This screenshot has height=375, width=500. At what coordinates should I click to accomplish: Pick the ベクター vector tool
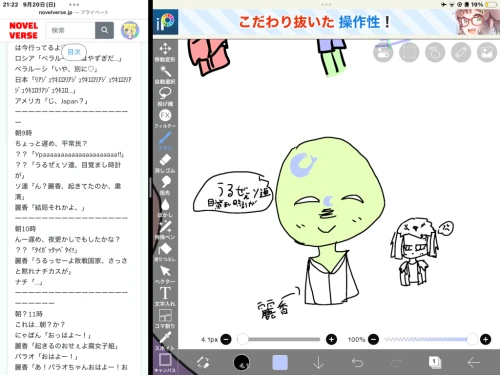[x=165, y=274]
